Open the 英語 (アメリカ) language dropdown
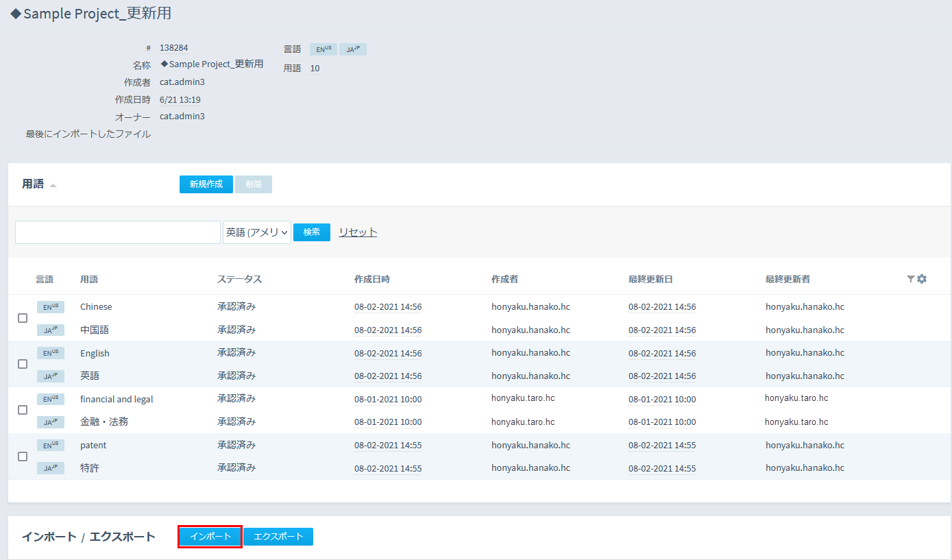Image resolution: width=952 pixels, height=560 pixels. 257,232
